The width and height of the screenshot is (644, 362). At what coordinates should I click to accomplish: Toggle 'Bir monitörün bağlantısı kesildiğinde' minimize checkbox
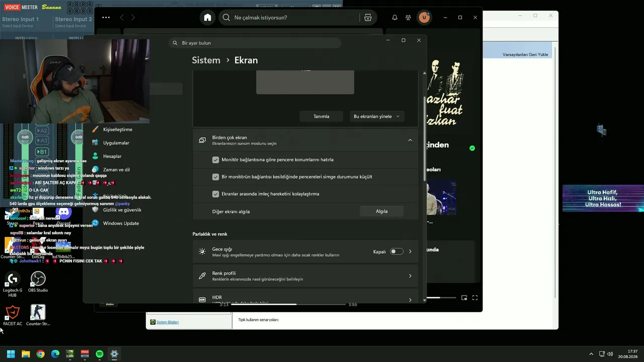click(x=215, y=177)
